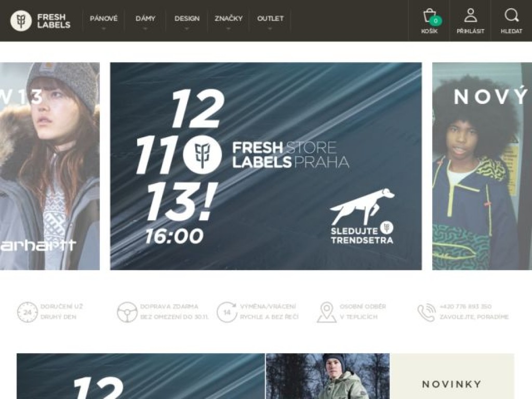The width and height of the screenshot is (532, 399).
Task: Open the Značky navigation menu
Action: 229,21
